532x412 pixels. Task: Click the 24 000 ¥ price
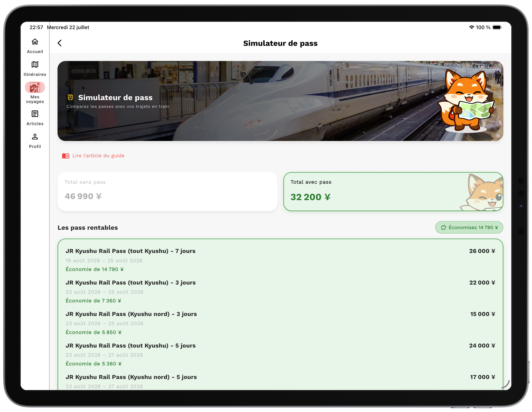click(x=482, y=346)
